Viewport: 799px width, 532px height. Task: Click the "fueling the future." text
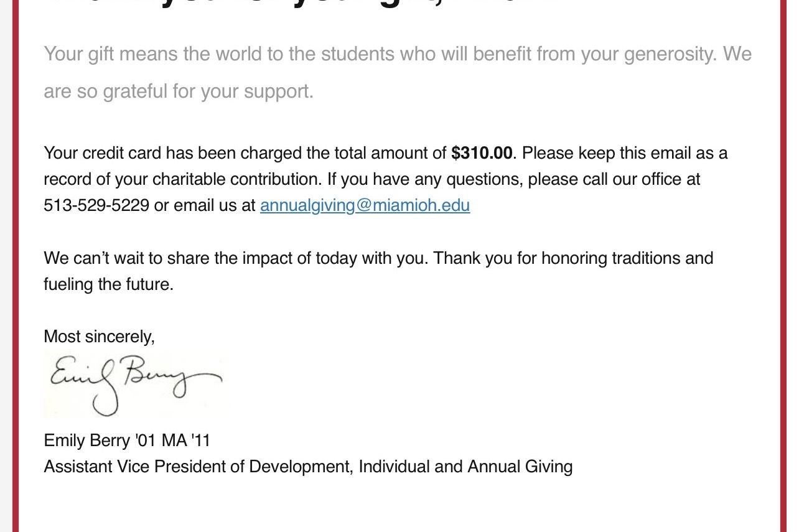(108, 284)
